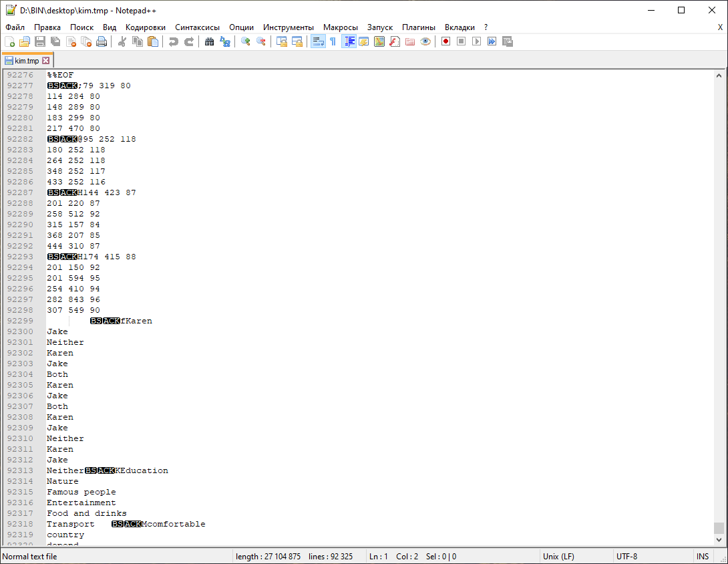Click the Copy toolbar icon

tap(138, 42)
